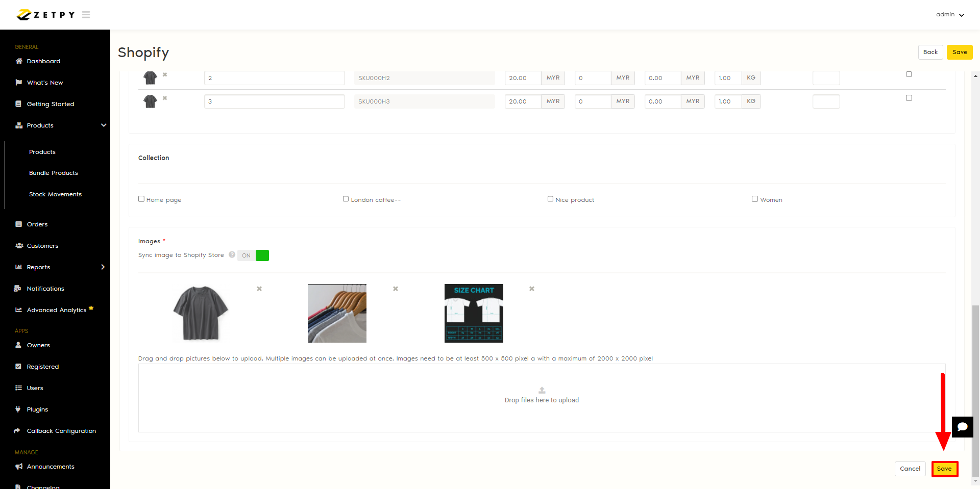The width and height of the screenshot is (980, 489).
Task: Remove the grey t-shirt image
Action: (x=259, y=289)
